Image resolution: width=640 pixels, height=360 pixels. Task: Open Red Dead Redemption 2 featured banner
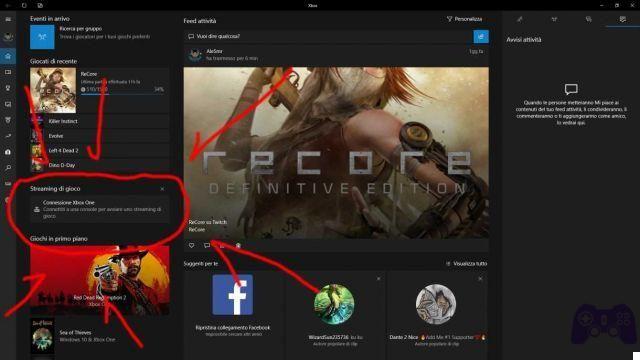coord(100,280)
